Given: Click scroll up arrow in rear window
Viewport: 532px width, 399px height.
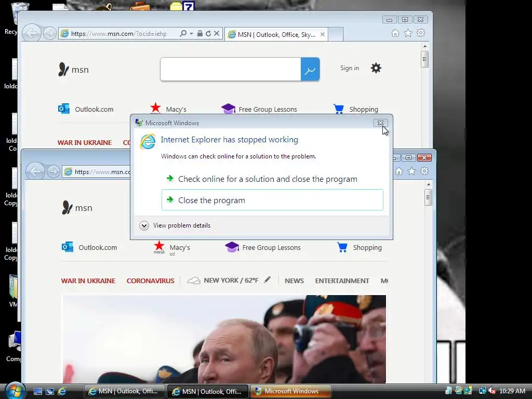Looking at the screenshot, I should pyautogui.click(x=425, y=46).
